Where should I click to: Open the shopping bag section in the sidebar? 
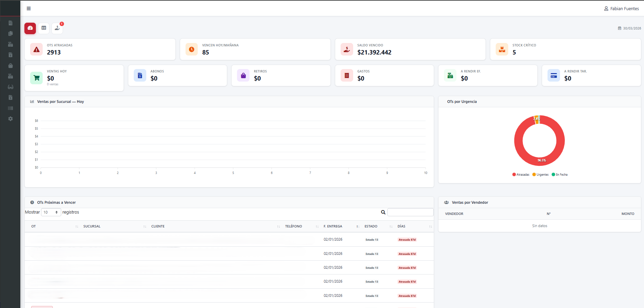(10, 66)
